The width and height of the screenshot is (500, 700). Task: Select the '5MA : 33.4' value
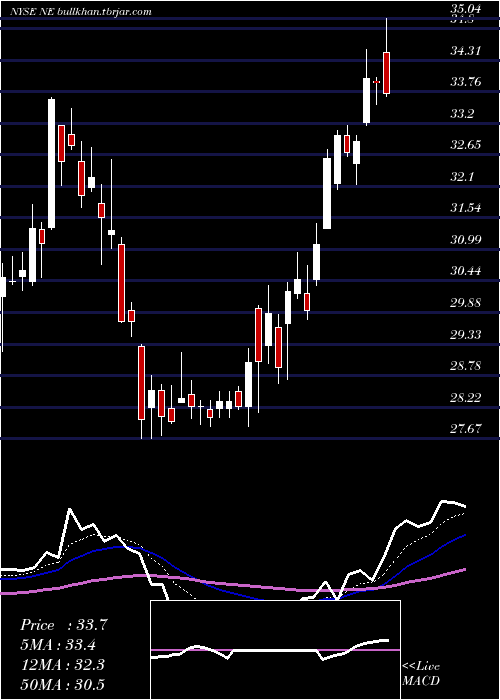coord(59,645)
